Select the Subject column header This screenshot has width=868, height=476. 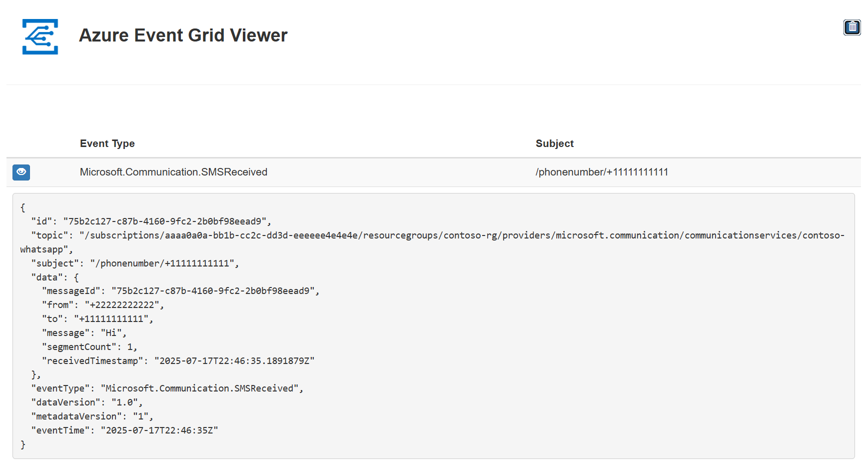click(555, 143)
